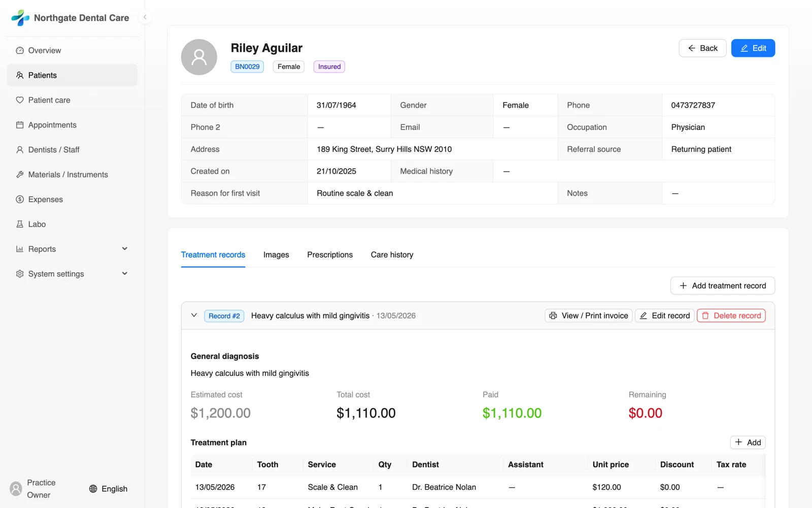The height and width of the screenshot is (508, 812).
Task: Collapse the sidebar with the chevron button
Action: 145,17
